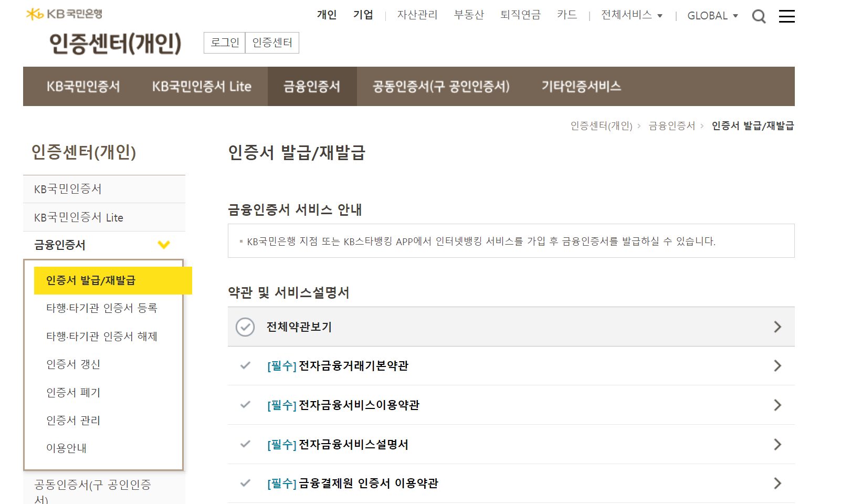Expand 전자금융서비스설명서 row chevron
This screenshot has height=504, width=851.
(x=778, y=445)
